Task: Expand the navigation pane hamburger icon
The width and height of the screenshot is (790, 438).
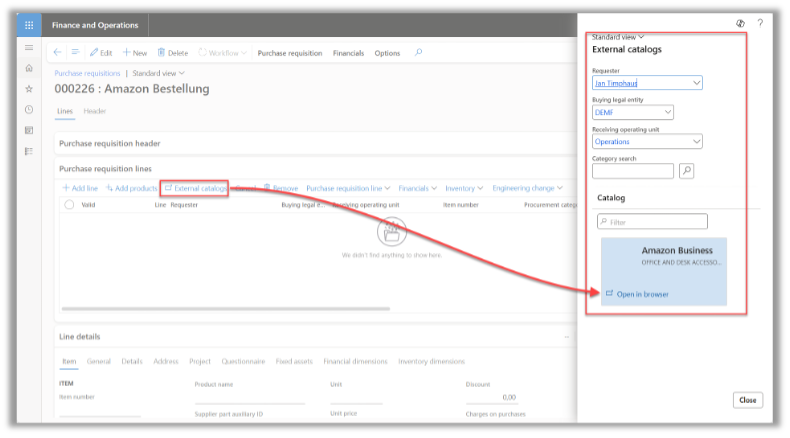Action: pos(29,48)
